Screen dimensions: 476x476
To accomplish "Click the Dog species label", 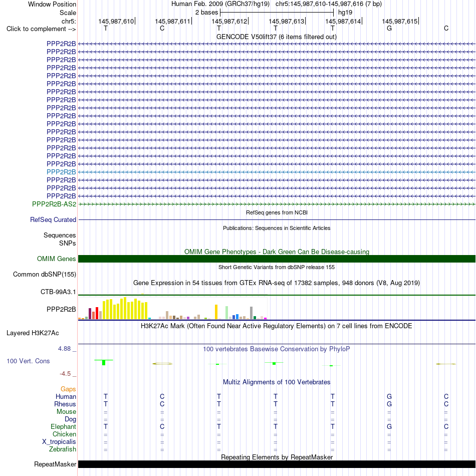I will (70, 419).
